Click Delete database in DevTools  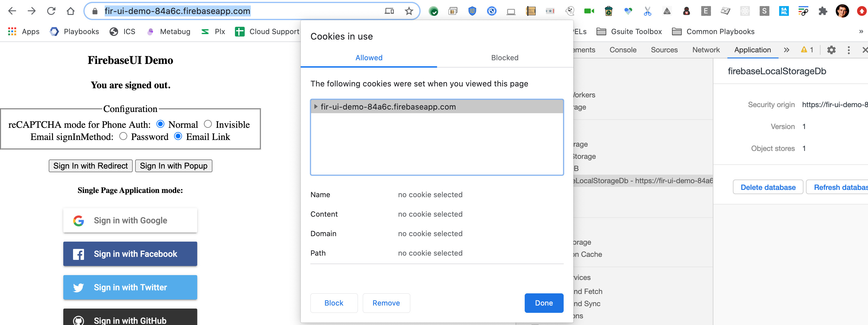pyautogui.click(x=768, y=187)
